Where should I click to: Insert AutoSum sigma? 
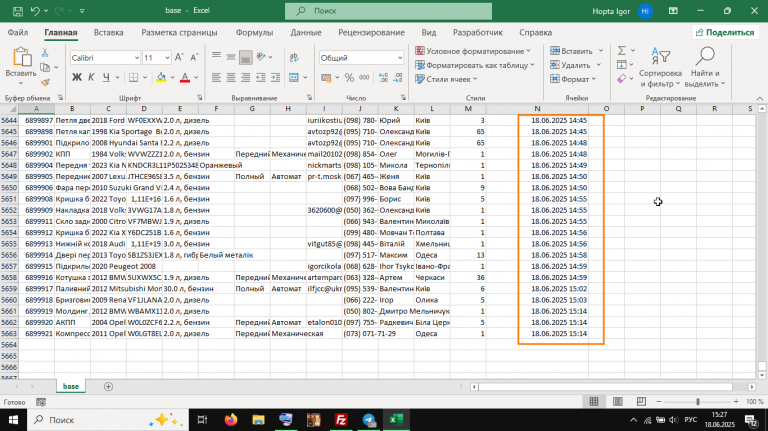[x=622, y=50]
